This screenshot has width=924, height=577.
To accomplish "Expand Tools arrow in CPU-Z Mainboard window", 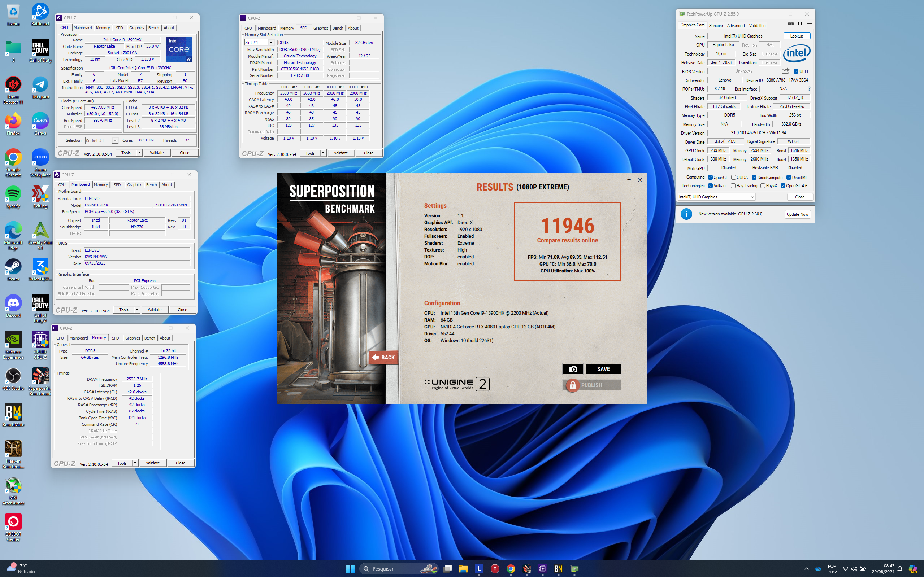I will pos(137,310).
